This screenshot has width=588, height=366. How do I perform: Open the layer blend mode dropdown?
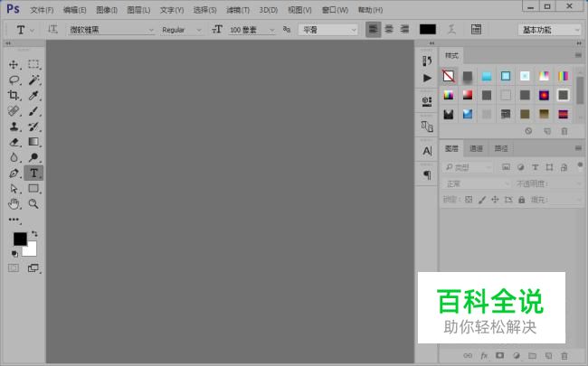(476, 184)
